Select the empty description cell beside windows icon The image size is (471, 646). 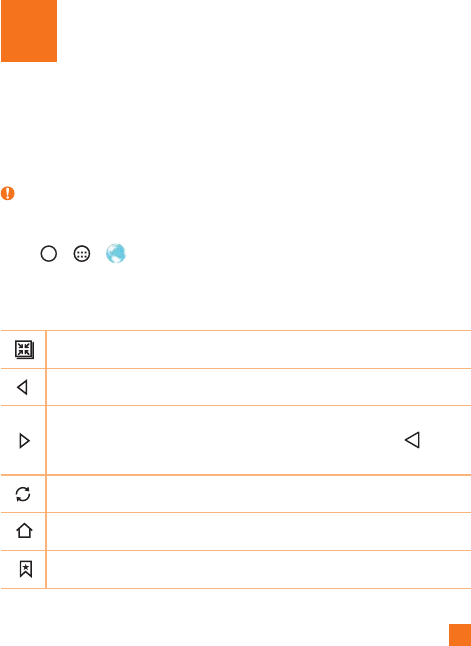pos(258,349)
